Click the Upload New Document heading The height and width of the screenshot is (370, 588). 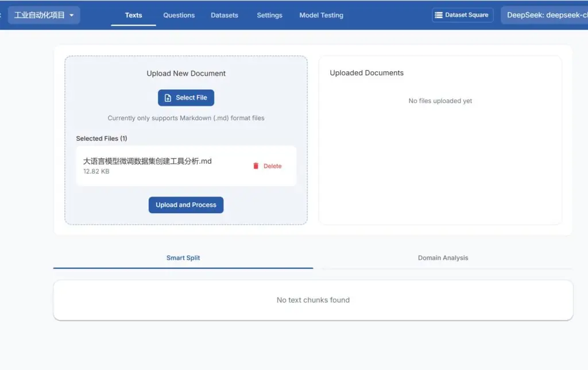(x=186, y=74)
